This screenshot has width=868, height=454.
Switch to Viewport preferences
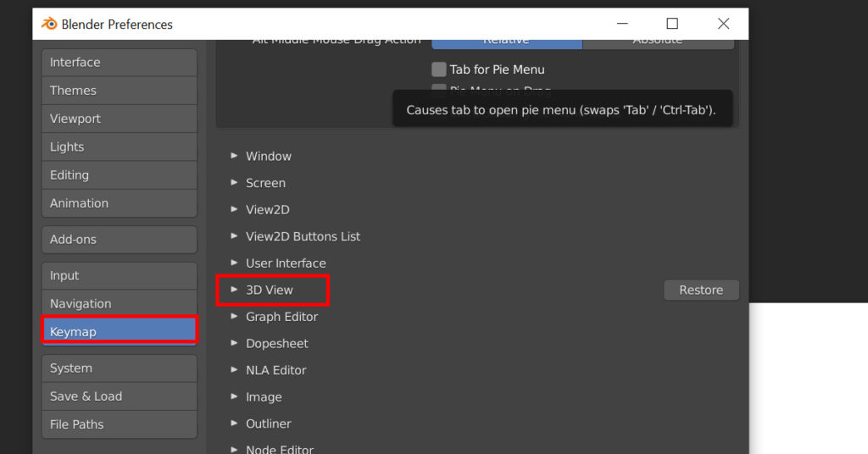(119, 119)
